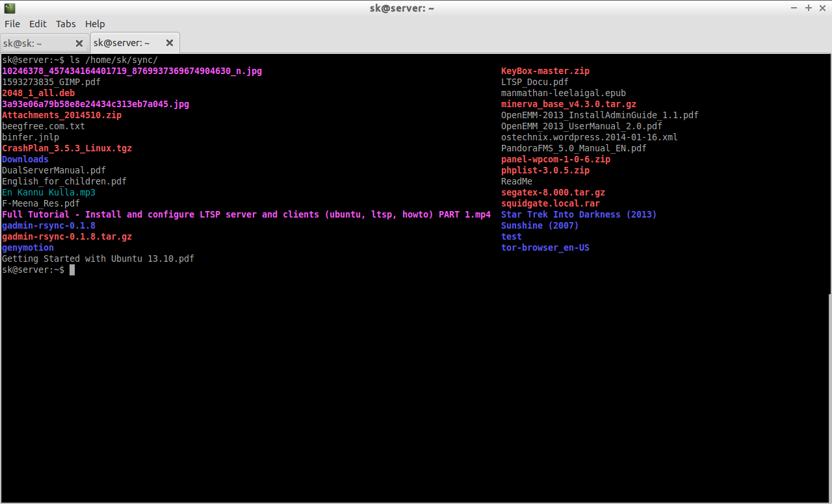This screenshot has width=832, height=504.
Task: Click the terminal icon in title bar
Action: (x=9, y=8)
